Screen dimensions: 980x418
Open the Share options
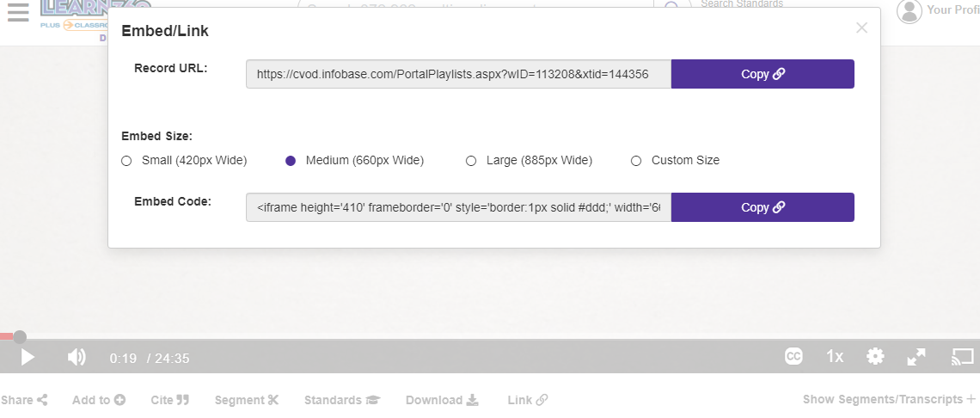(x=24, y=400)
